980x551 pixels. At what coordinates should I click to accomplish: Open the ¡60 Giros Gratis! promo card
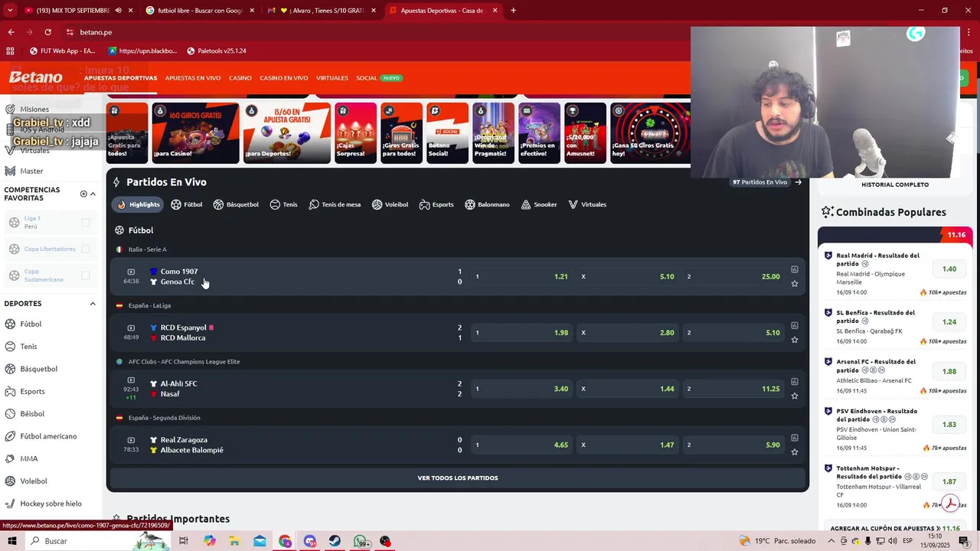(195, 133)
